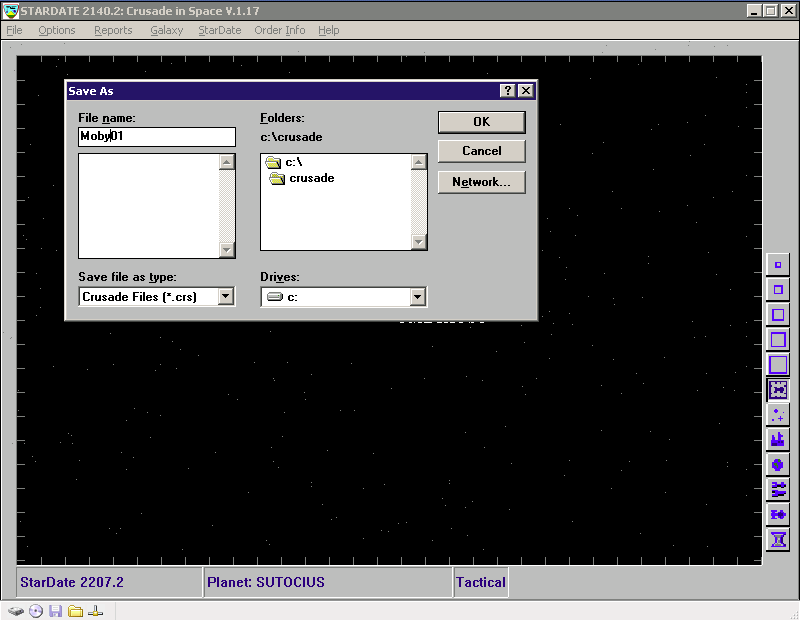This screenshot has width=800, height=621.
Task: Select the medium square zoom level button
Action: tap(778, 315)
